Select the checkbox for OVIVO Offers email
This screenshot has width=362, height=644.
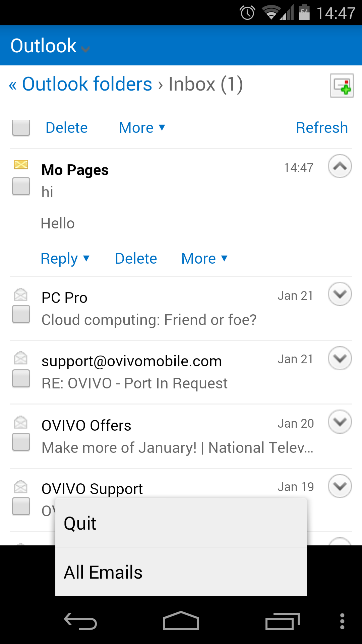[x=21, y=442]
